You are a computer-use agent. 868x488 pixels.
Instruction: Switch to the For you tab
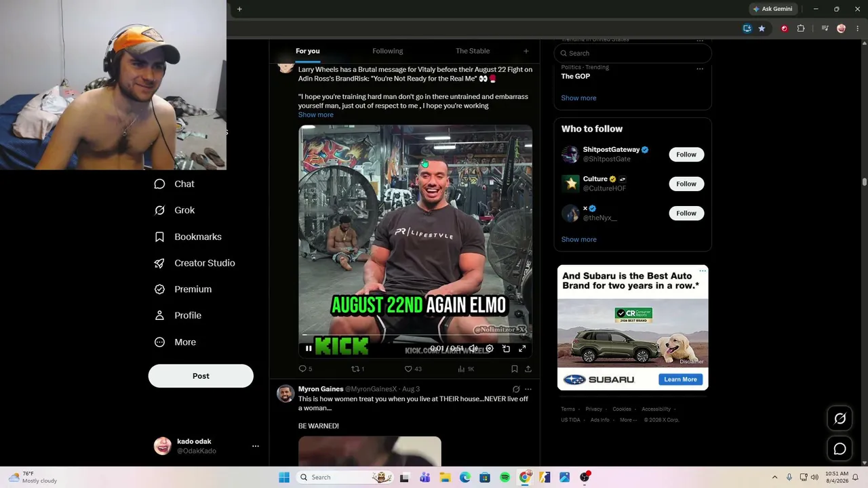(307, 51)
